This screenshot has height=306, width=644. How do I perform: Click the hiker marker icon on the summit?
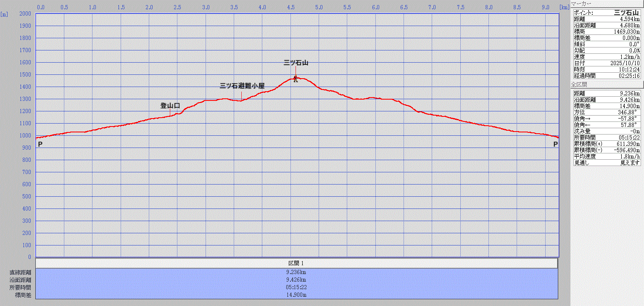point(296,78)
